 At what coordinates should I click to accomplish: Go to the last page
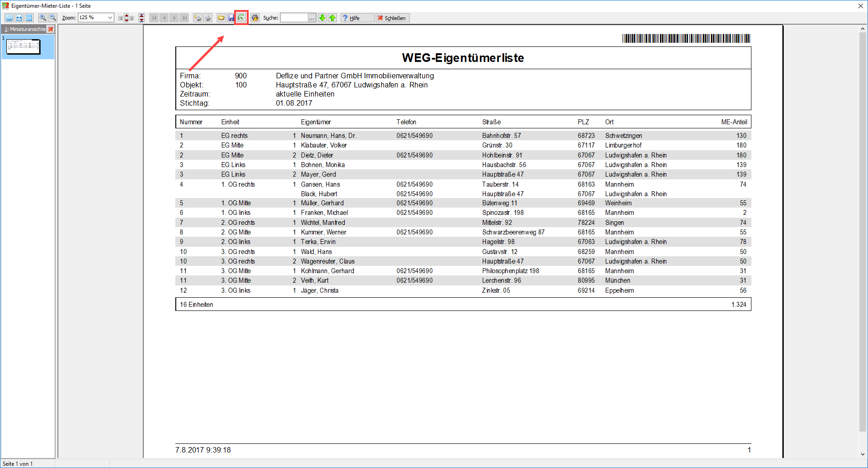[184, 18]
